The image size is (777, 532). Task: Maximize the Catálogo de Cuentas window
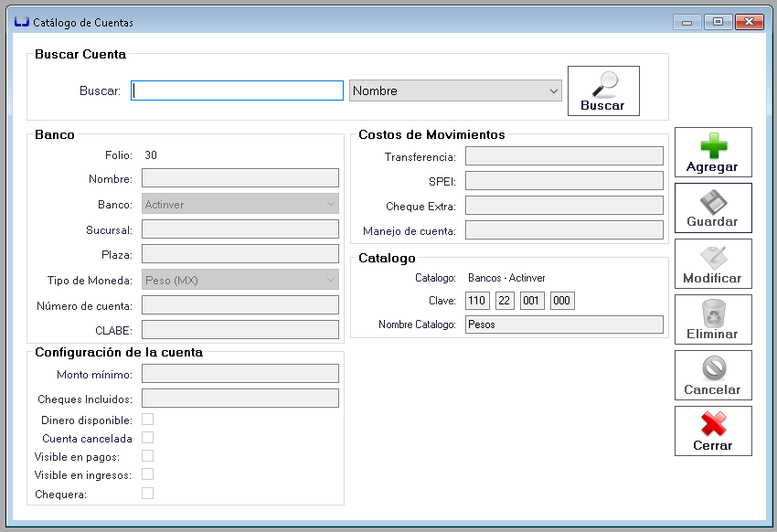pos(718,22)
